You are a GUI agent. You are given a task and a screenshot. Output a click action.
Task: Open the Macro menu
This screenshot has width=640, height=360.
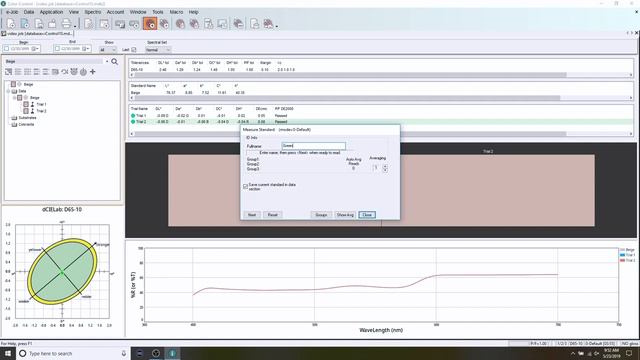click(176, 12)
